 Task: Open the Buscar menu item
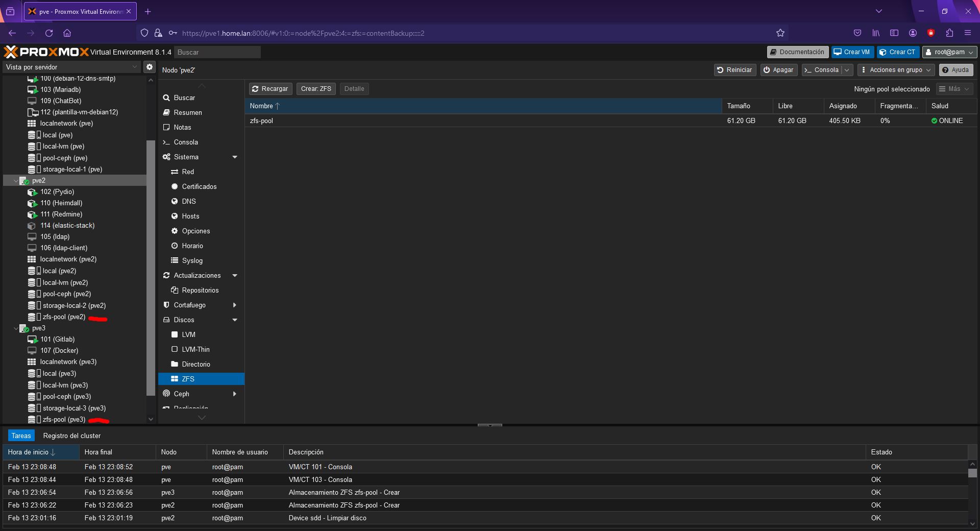coord(201,98)
